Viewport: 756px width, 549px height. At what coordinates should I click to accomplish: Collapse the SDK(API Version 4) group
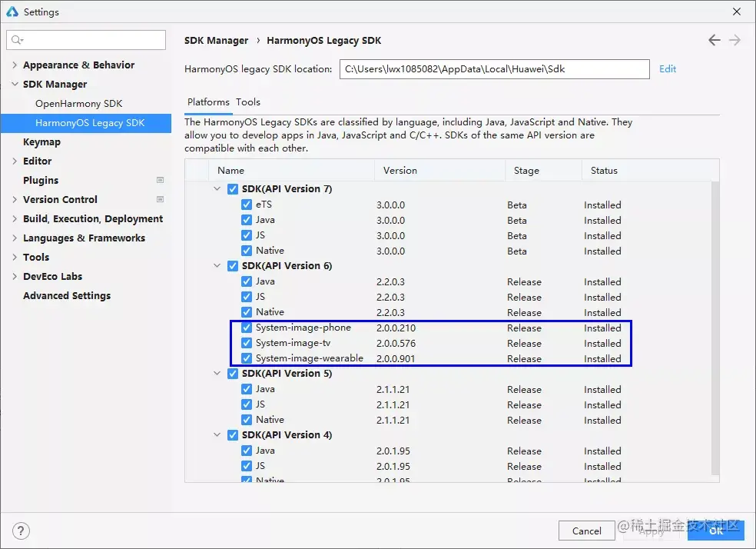tap(217, 435)
